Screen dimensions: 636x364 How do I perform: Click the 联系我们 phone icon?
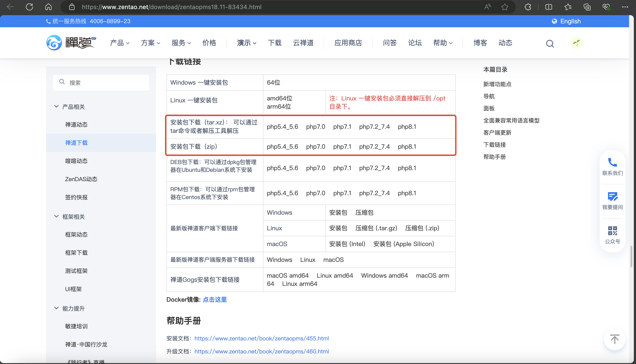coord(612,163)
